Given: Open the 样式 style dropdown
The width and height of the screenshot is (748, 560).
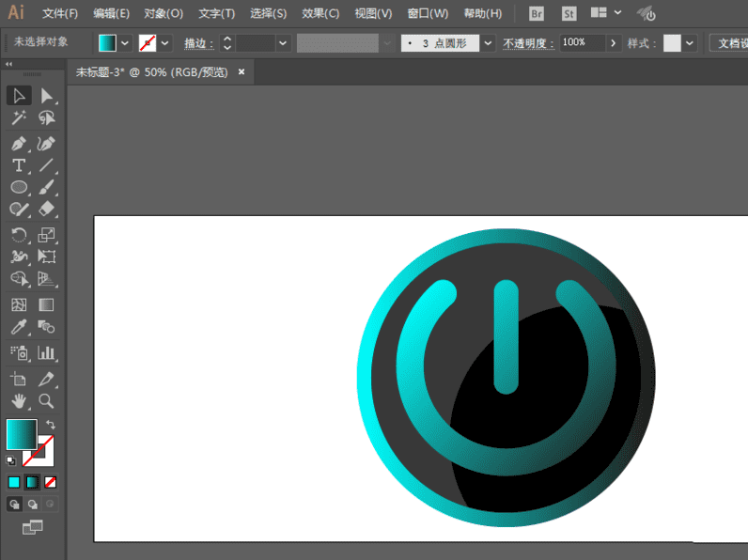Looking at the screenshot, I should (691, 43).
